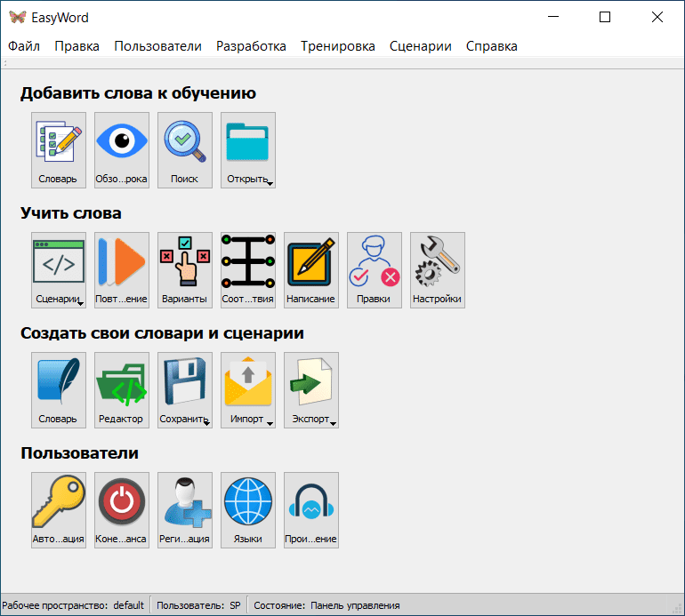Expand the Открыть dropdown arrow
This screenshot has width=685, height=616.
(270, 184)
